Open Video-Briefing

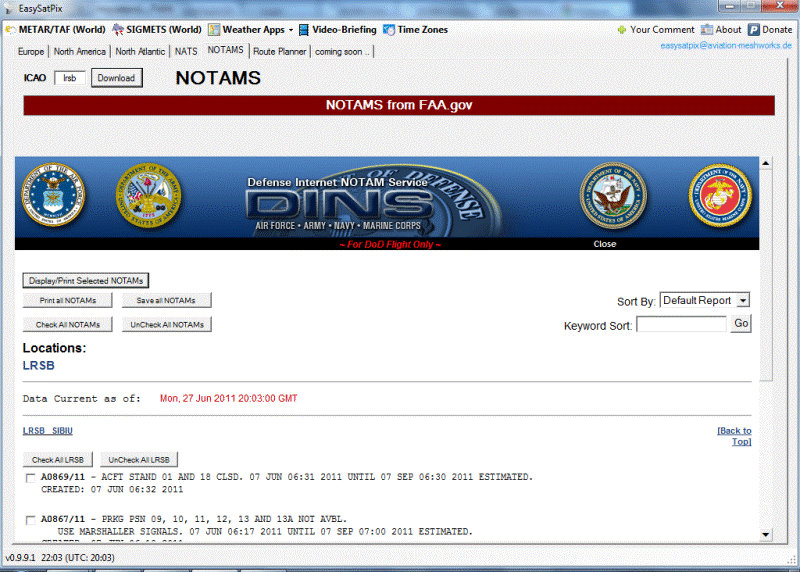tap(344, 30)
